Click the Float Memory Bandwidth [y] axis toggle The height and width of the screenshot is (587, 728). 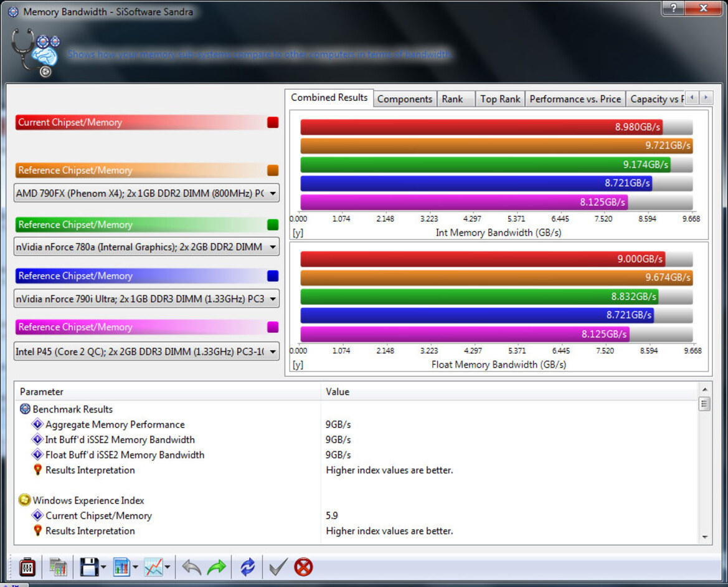pos(298,365)
